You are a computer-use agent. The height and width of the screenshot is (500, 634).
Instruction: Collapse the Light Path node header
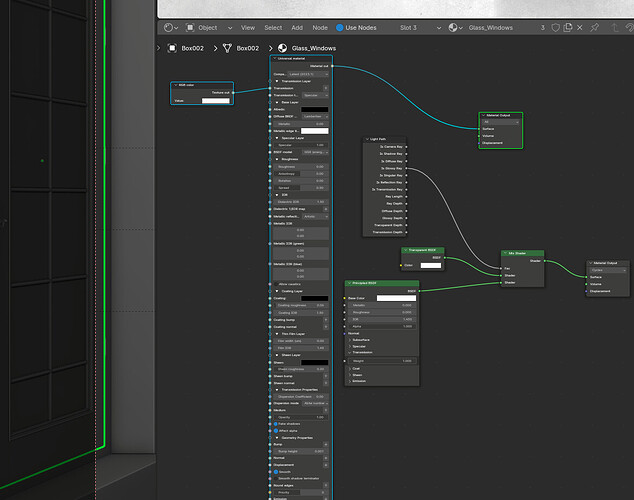pos(367,139)
